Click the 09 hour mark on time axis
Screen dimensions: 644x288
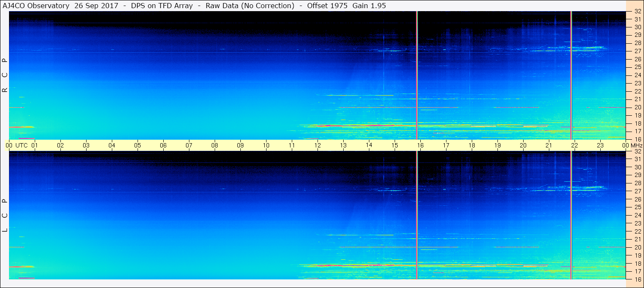tap(240, 145)
